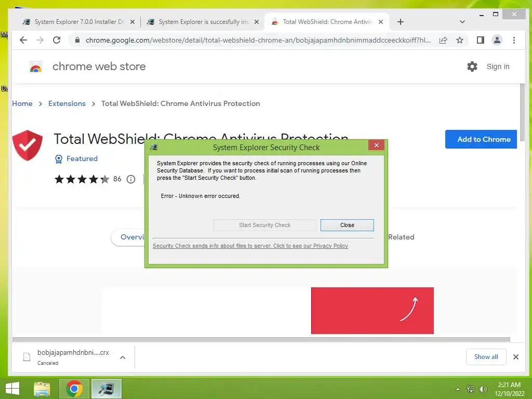Click the browser forward arrow
The image size is (532, 399).
(x=39, y=40)
